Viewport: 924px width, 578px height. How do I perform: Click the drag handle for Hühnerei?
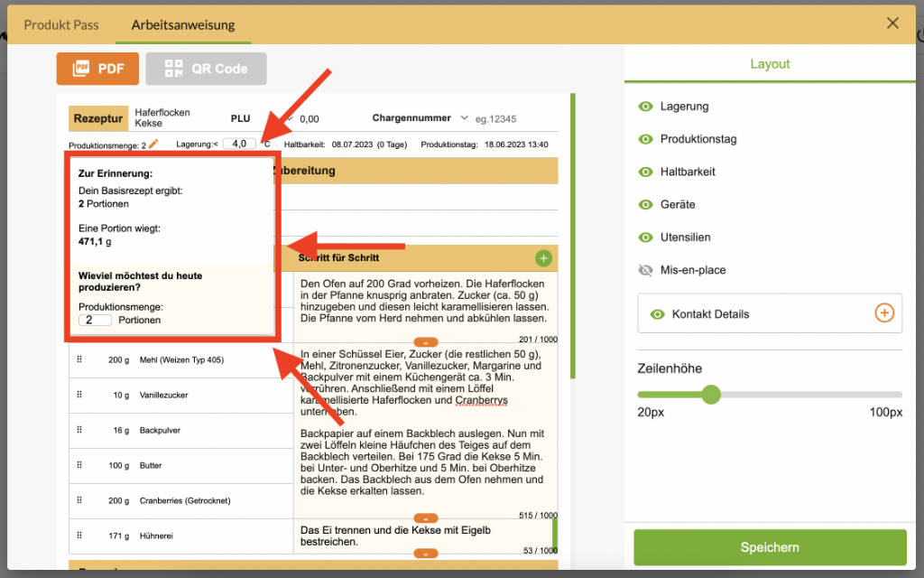click(79, 536)
